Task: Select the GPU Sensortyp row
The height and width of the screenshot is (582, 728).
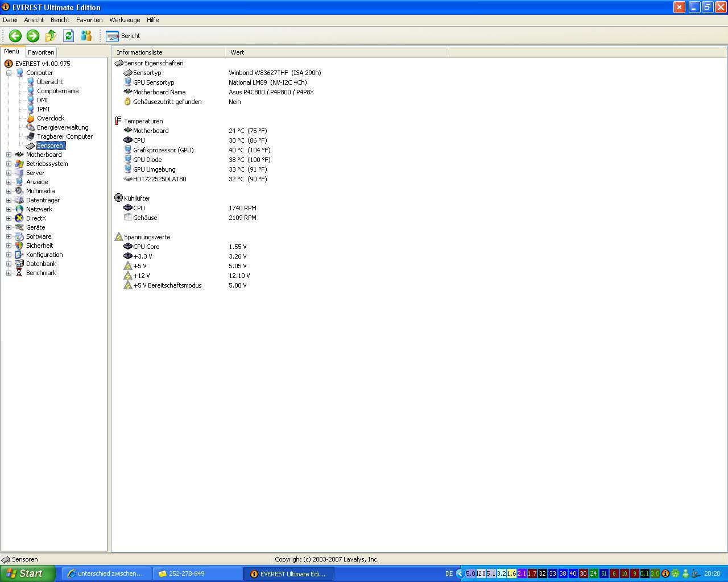Action: click(x=215, y=82)
